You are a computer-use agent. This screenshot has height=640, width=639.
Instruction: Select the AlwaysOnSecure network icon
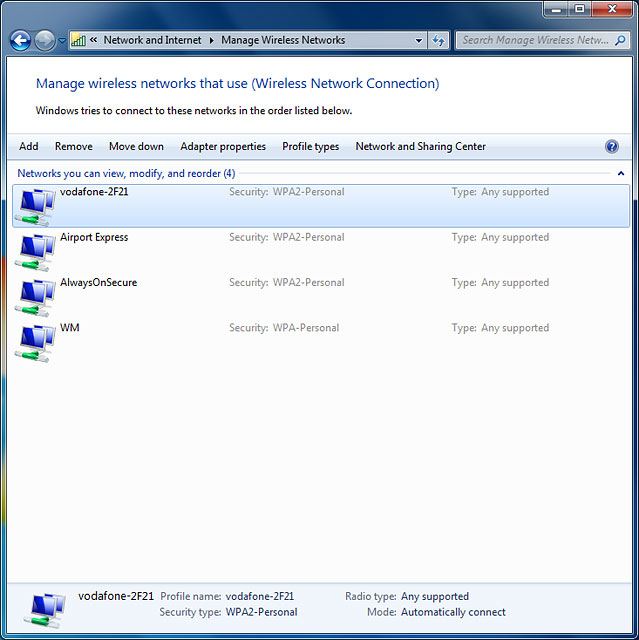pyautogui.click(x=35, y=298)
